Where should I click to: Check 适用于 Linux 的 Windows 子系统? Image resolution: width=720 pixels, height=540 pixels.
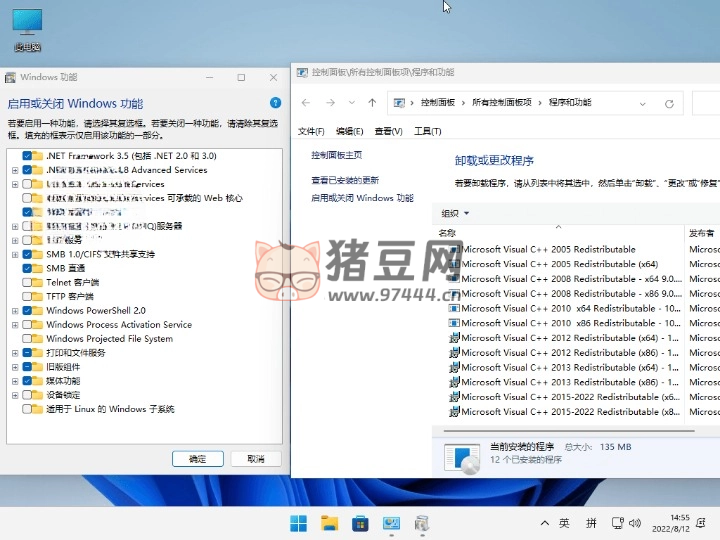(x=27, y=409)
